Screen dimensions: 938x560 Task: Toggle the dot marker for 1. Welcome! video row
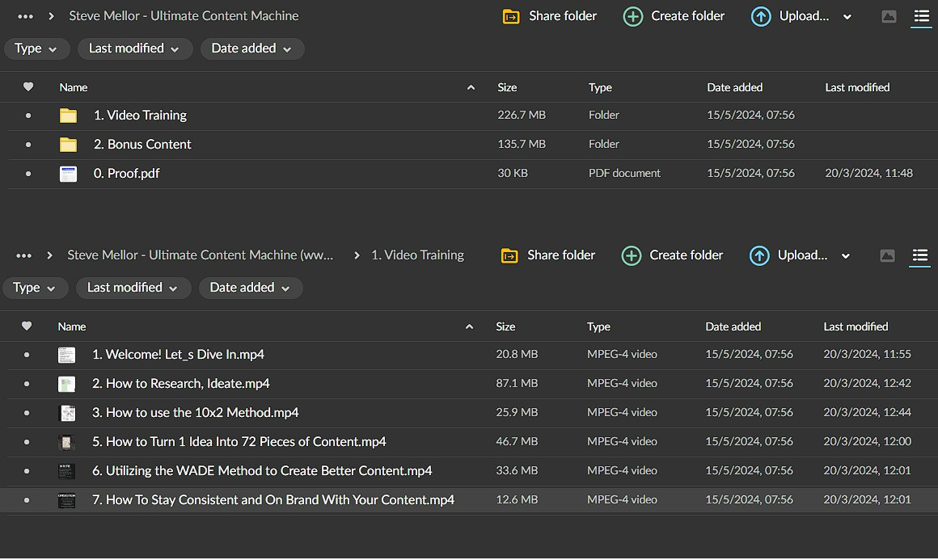[x=27, y=355]
